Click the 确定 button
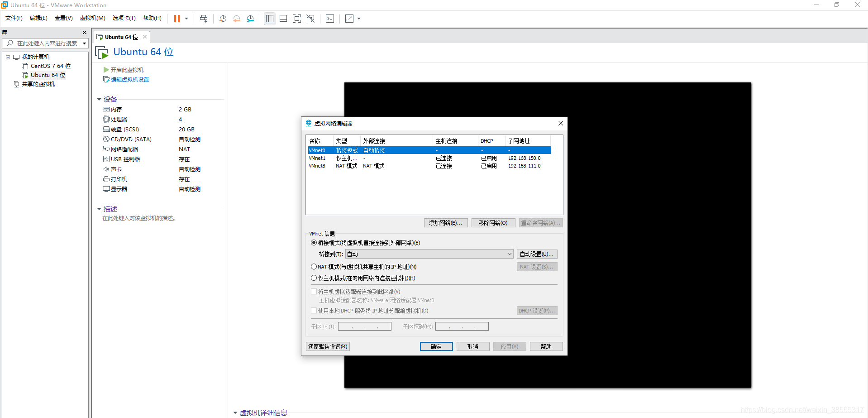 pos(436,346)
